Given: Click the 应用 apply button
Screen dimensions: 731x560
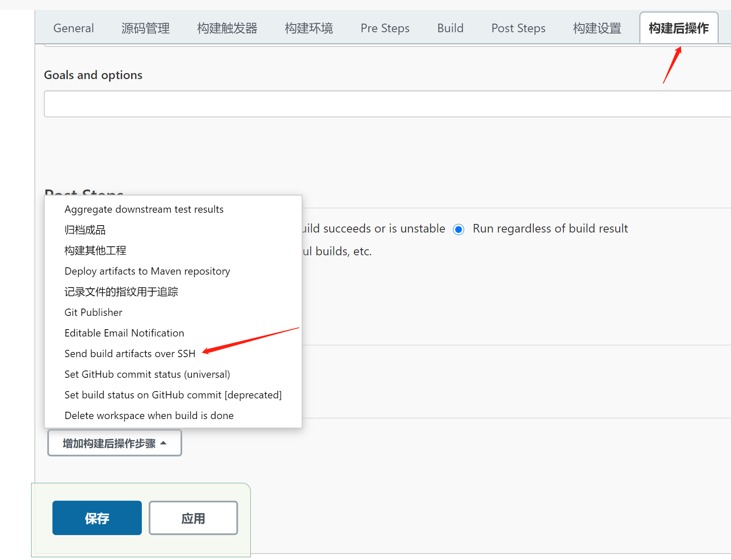Looking at the screenshot, I should [x=193, y=518].
